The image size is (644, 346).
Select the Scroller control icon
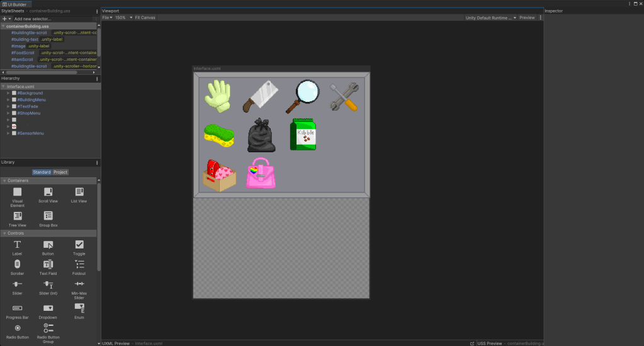pos(17,264)
